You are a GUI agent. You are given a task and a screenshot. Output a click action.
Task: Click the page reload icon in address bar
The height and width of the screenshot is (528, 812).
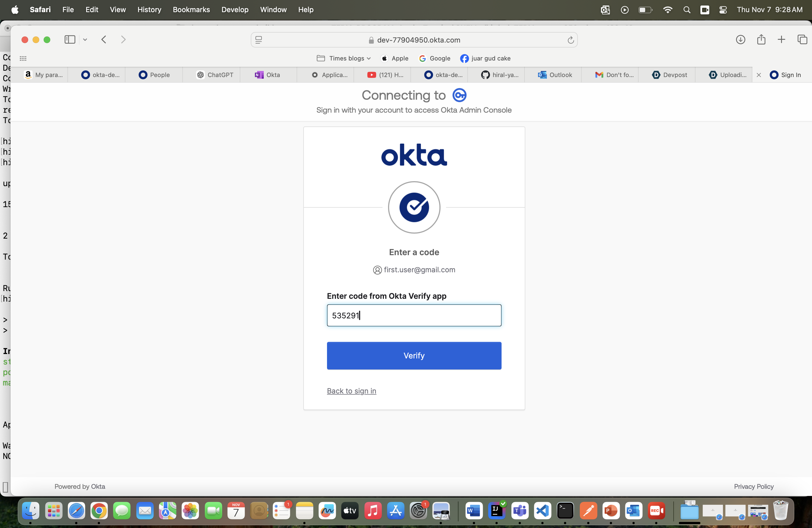point(570,40)
